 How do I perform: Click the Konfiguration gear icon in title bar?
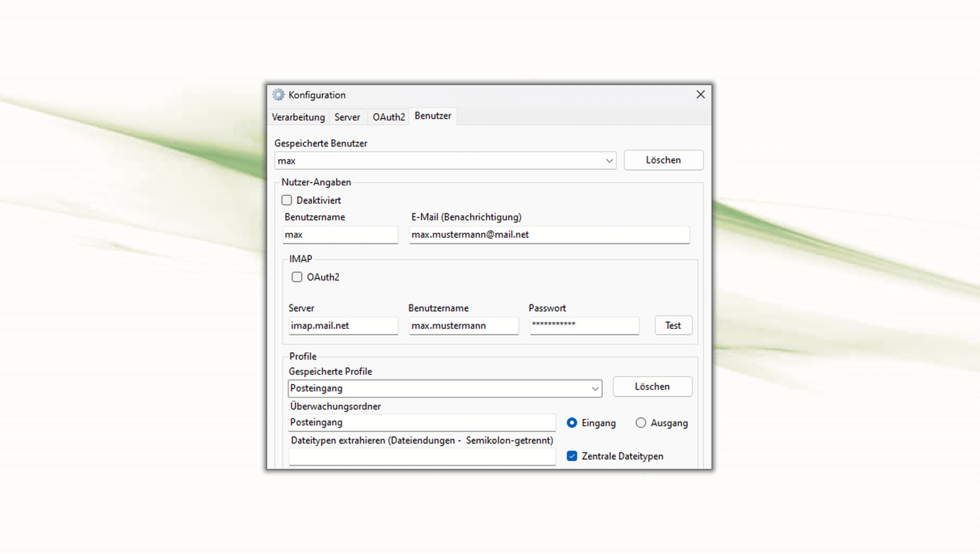[278, 95]
